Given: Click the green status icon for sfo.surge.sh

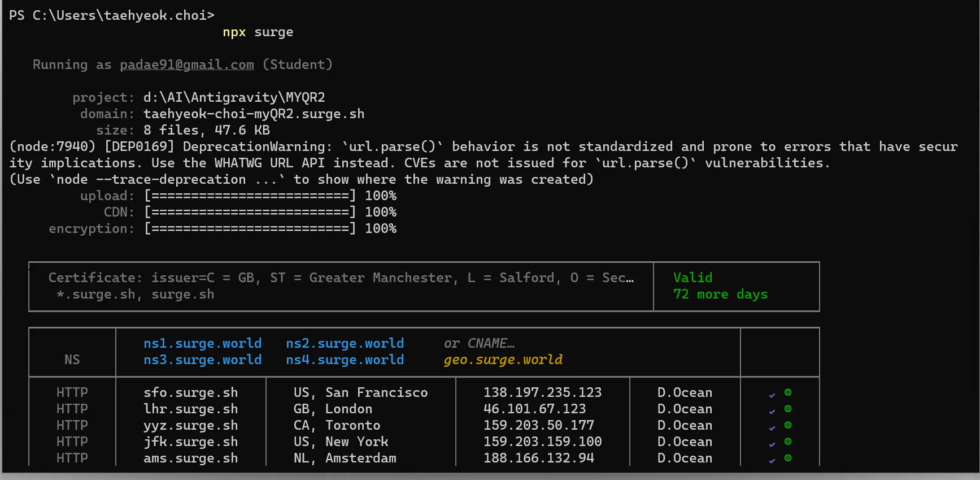Looking at the screenshot, I should pyautogui.click(x=788, y=392).
